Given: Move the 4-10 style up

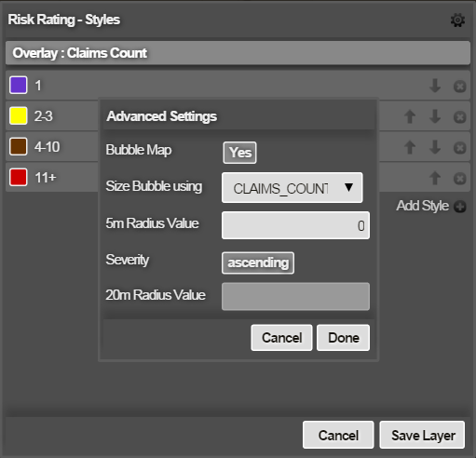Looking at the screenshot, I should pos(410,147).
